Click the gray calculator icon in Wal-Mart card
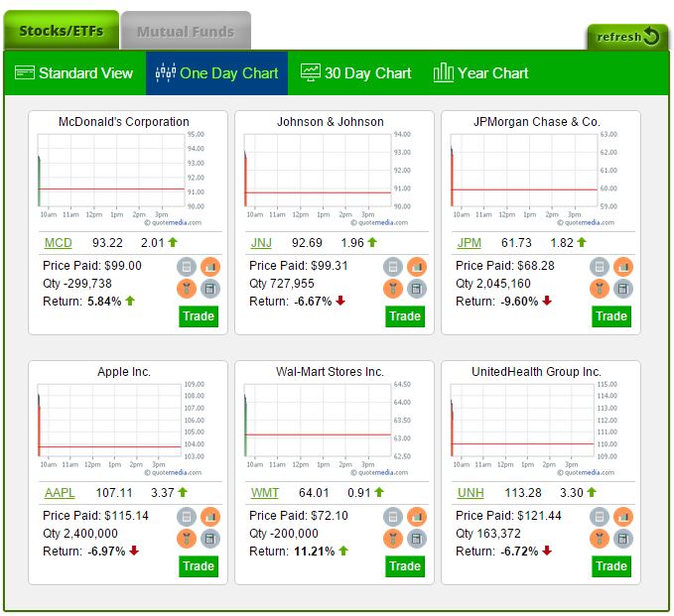Image resolution: width=674 pixels, height=616 pixels. click(x=416, y=539)
